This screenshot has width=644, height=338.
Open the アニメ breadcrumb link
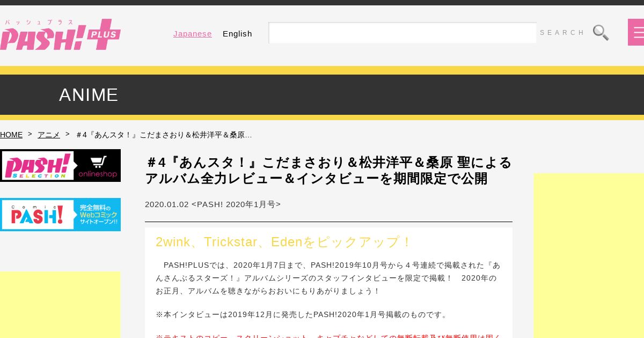pyautogui.click(x=49, y=135)
